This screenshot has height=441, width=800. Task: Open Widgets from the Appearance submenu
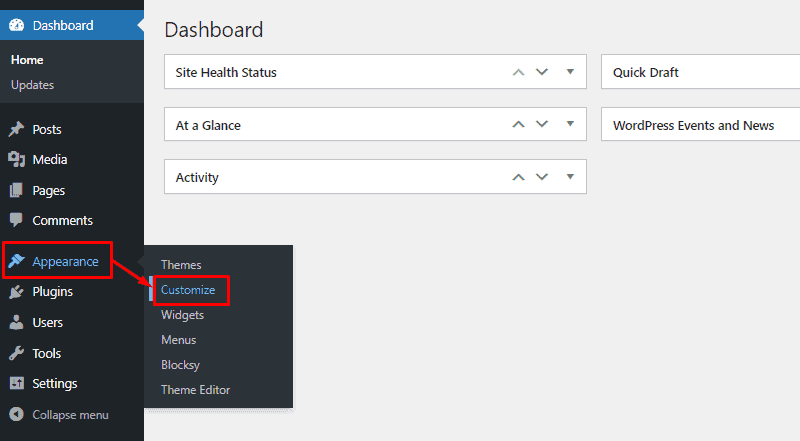(182, 315)
